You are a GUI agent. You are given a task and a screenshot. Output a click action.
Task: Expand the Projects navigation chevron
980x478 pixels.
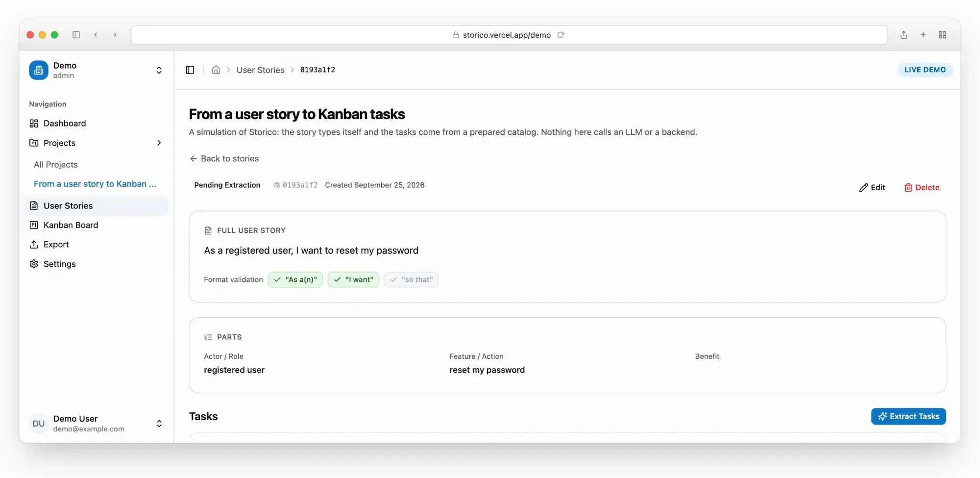tap(159, 143)
